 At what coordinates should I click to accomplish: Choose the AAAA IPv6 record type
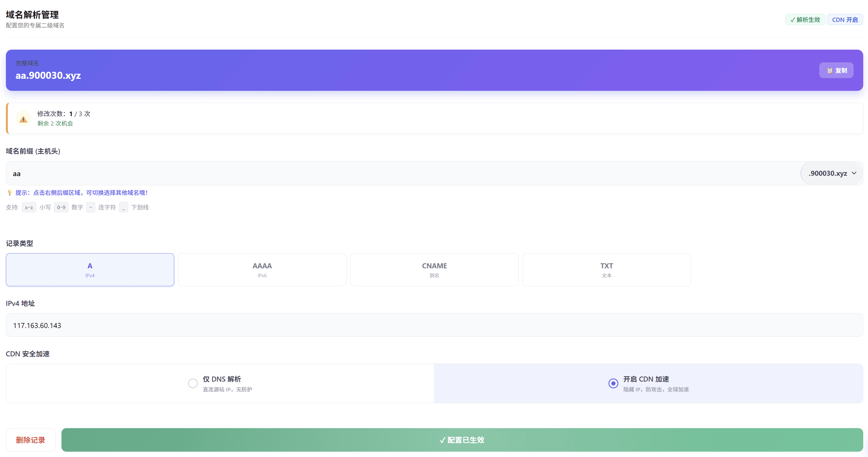(x=262, y=270)
